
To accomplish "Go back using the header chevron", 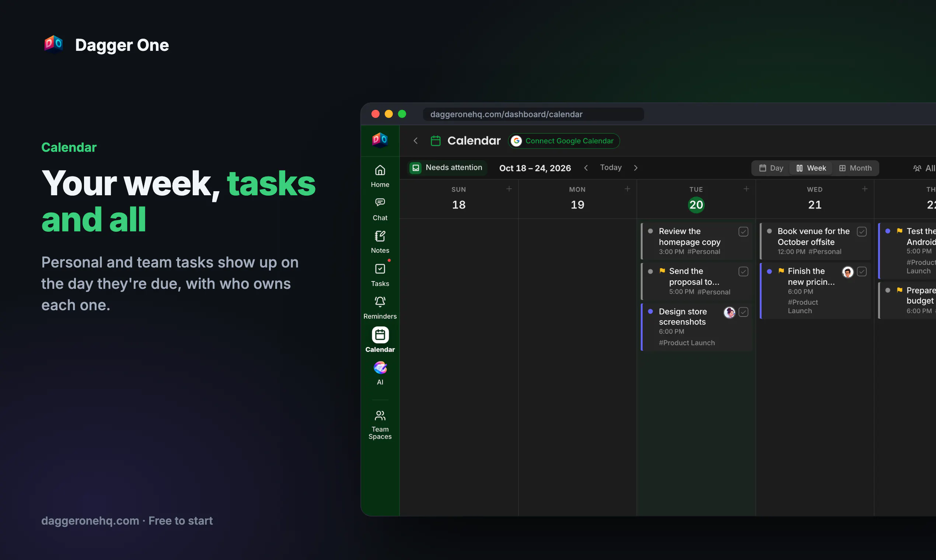I will tap(416, 141).
